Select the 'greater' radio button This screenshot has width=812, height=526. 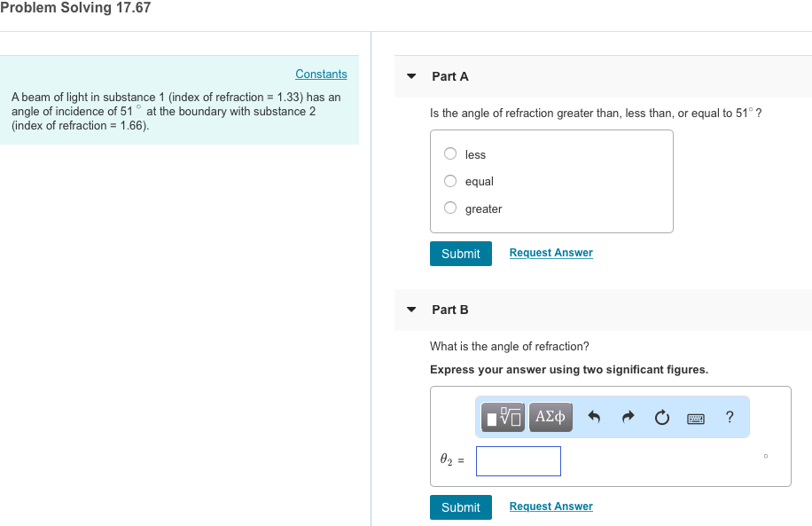[x=450, y=208]
